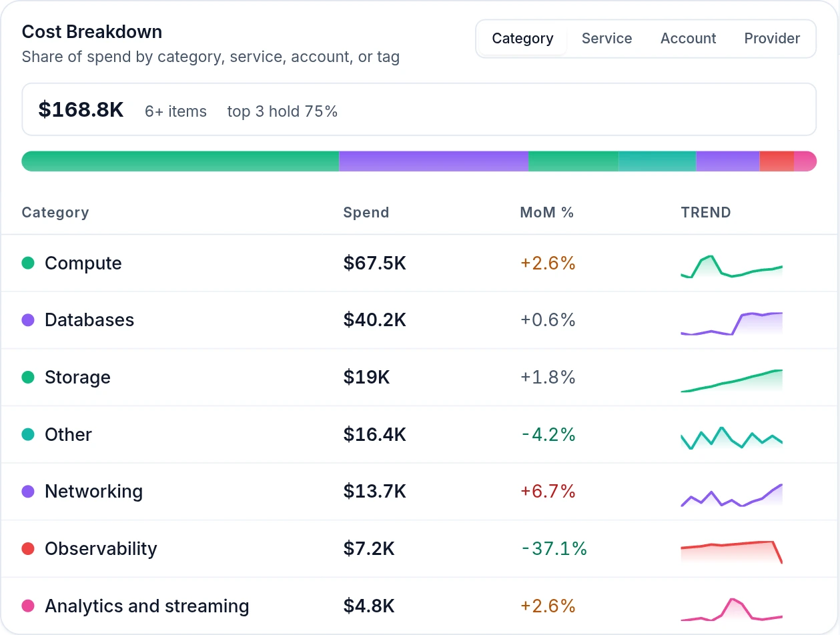Sort by the Category column header
The image size is (840, 635).
[55, 213]
